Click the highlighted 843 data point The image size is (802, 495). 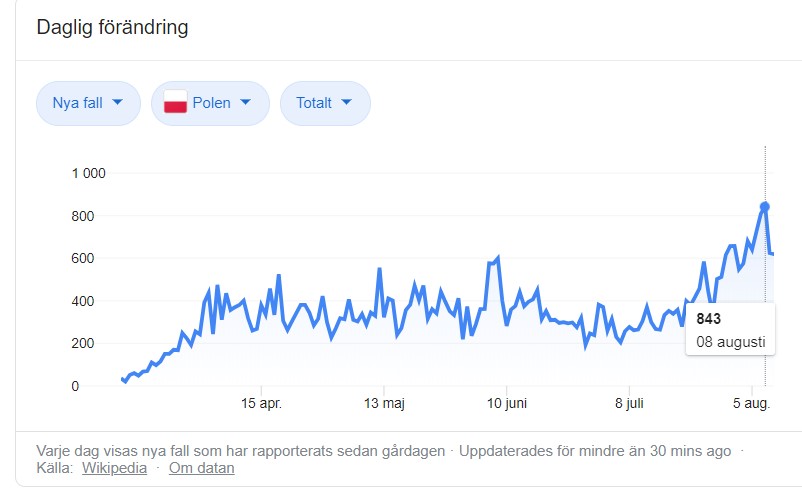tap(765, 207)
